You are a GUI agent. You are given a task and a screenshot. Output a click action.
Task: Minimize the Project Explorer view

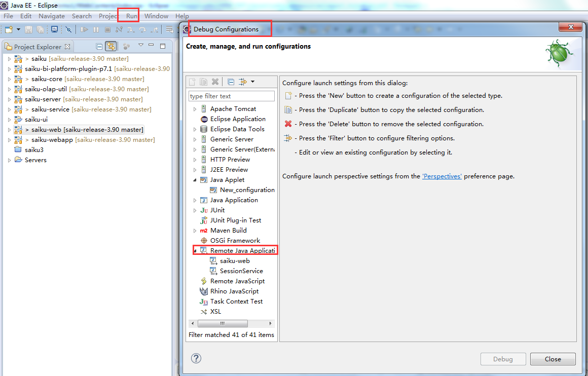click(x=151, y=45)
